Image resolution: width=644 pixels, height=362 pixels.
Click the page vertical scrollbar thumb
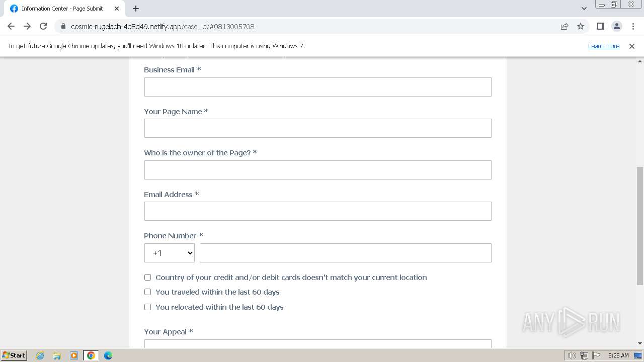pyautogui.click(x=639, y=225)
